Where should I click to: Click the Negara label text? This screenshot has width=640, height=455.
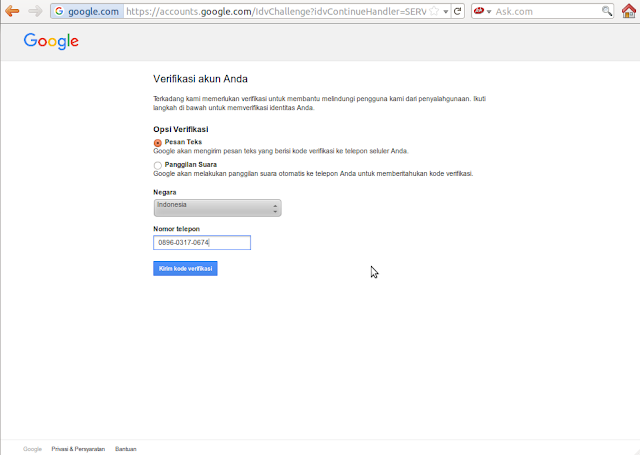coord(165,192)
